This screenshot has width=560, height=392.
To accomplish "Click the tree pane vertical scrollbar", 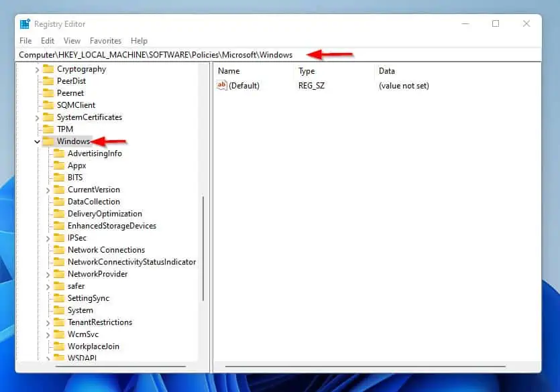I will point(203,248).
